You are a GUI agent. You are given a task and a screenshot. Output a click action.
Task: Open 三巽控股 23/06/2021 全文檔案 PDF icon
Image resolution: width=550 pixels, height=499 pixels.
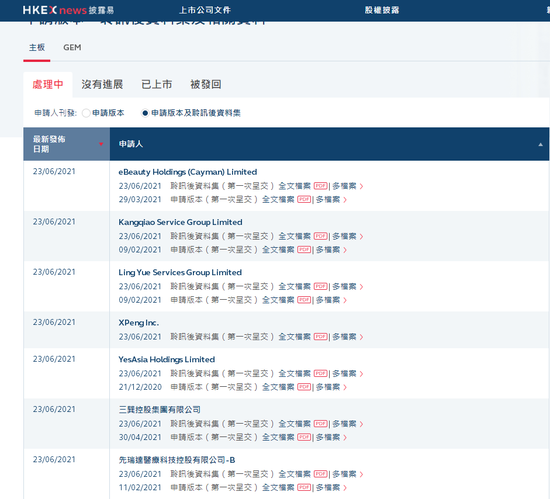[321, 424]
